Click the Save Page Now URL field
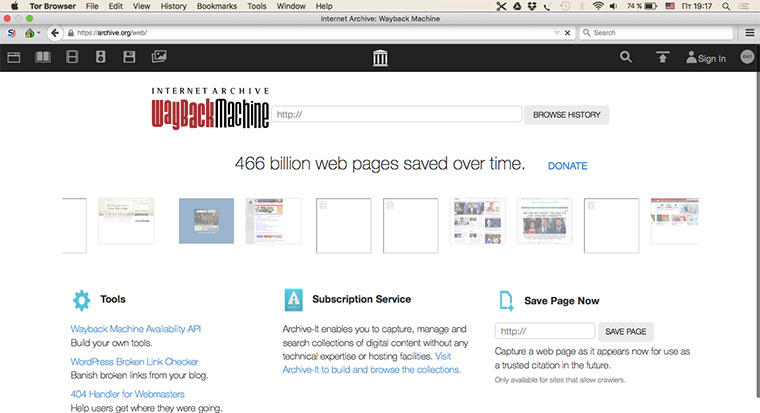The width and height of the screenshot is (760, 413). coord(545,331)
